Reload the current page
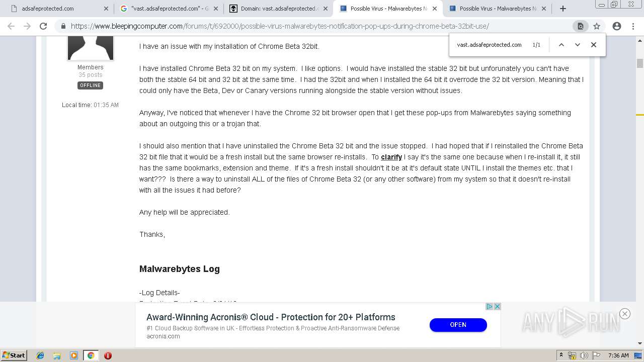644x362 pixels. click(x=43, y=26)
